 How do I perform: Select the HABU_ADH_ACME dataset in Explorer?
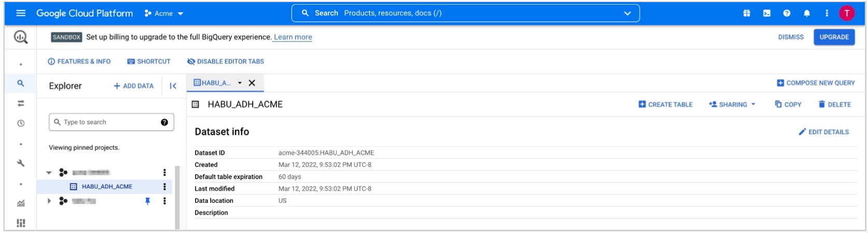[107, 186]
